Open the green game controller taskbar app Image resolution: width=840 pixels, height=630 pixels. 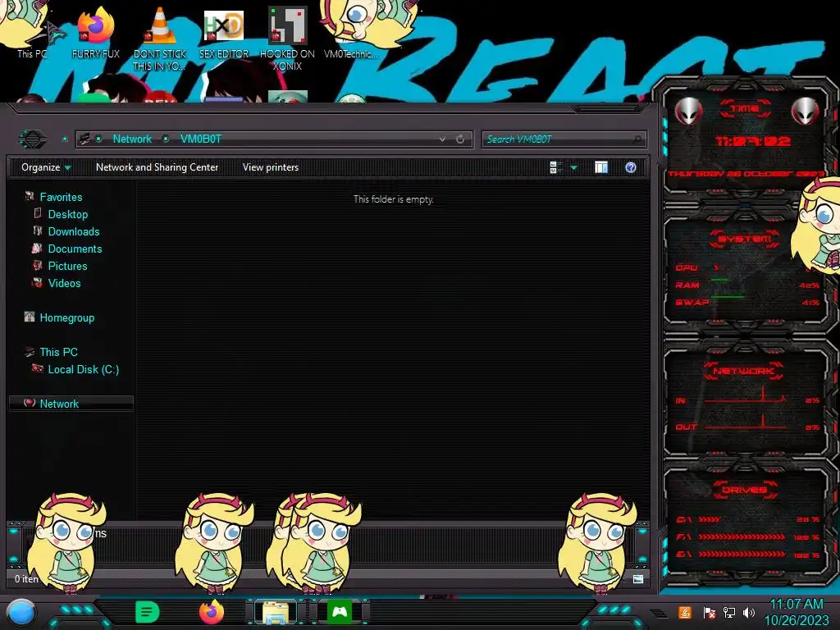pos(340,612)
